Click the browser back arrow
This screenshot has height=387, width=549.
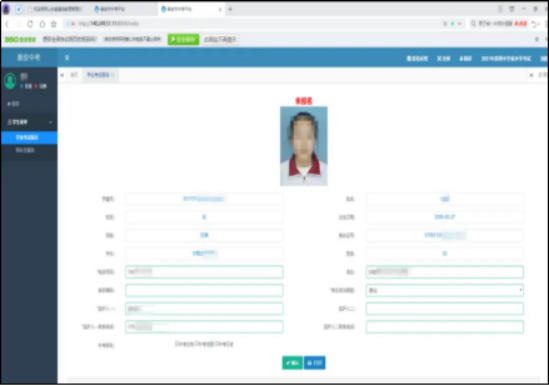click(x=7, y=24)
